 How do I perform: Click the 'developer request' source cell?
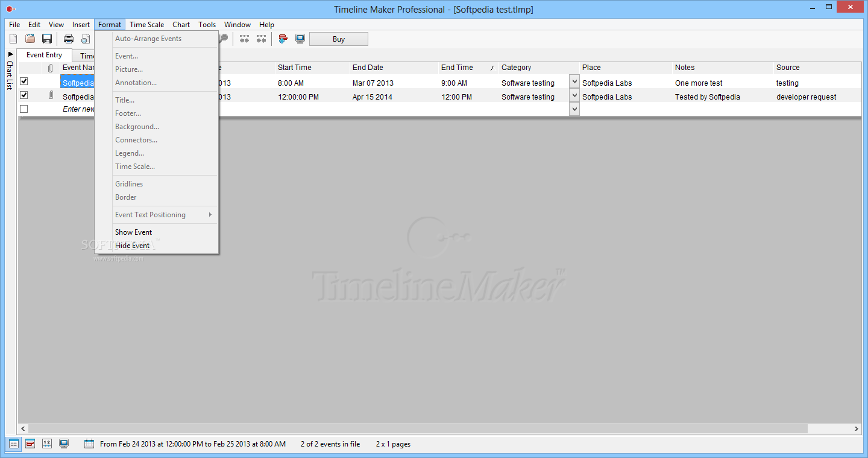[817, 97]
